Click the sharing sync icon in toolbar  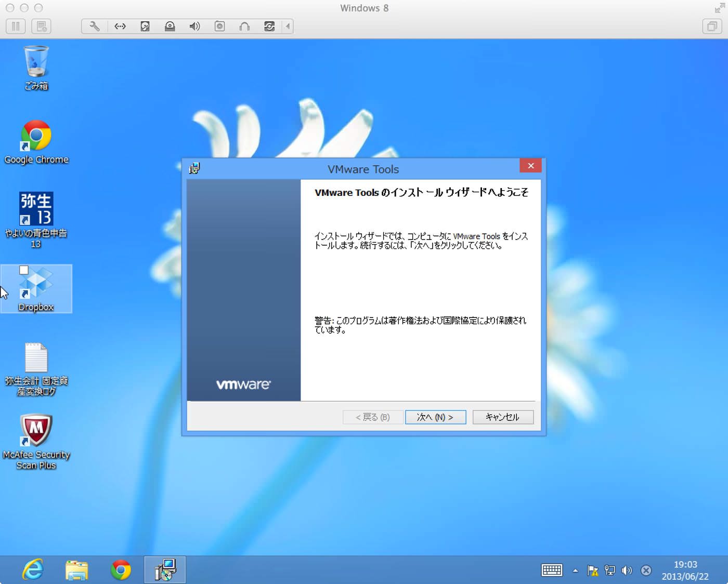269,26
